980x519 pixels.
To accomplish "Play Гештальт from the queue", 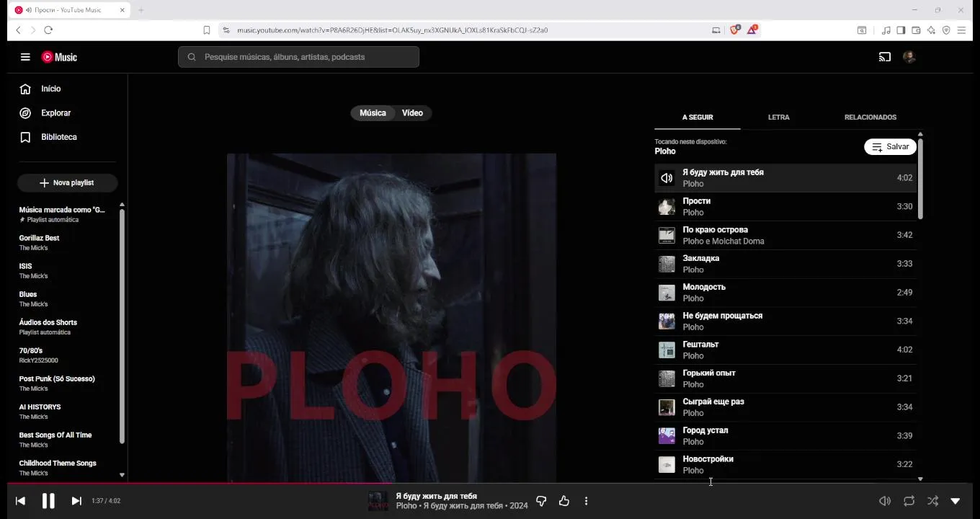I will pyautogui.click(x=785, y=350).
